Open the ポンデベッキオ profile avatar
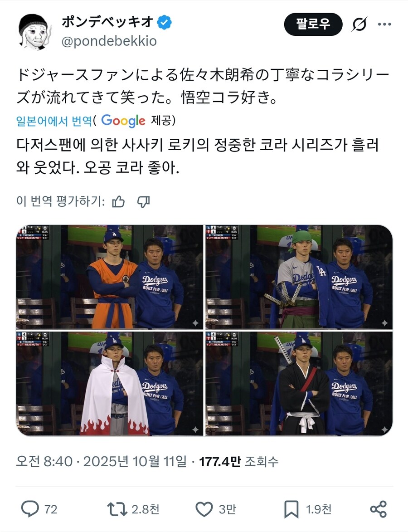 [x=34, y=31]
